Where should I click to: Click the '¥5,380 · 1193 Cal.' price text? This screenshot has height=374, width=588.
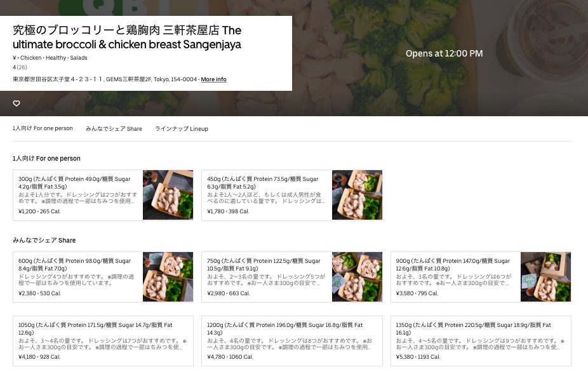click(418, 357)
